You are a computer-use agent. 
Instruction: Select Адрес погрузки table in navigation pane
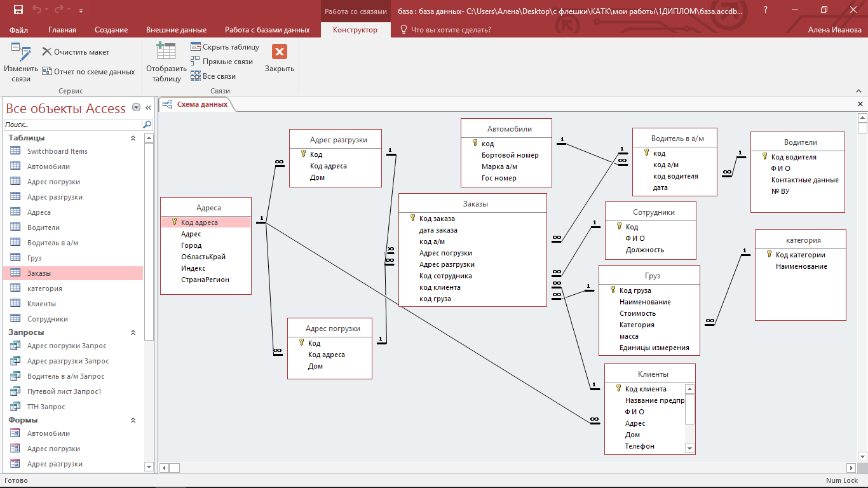tap(73, 182)
